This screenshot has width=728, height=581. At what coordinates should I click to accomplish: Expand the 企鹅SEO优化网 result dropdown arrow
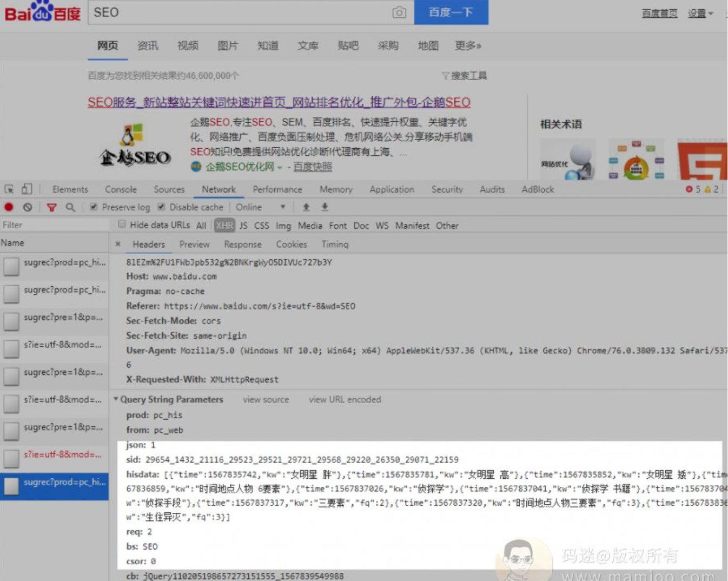(x=280, y=168)
